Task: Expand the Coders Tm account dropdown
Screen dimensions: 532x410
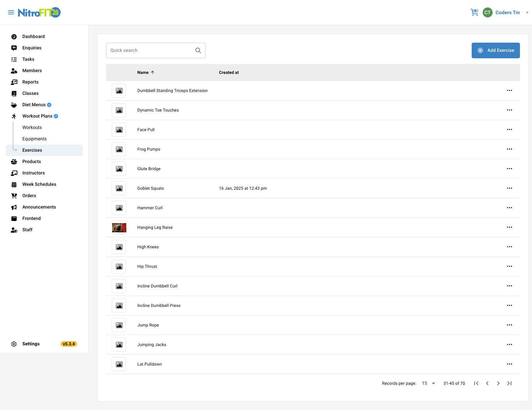Action: pos(527,12)
